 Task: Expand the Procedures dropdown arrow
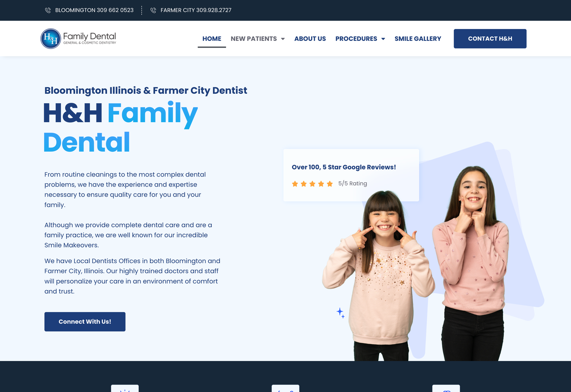383,39
